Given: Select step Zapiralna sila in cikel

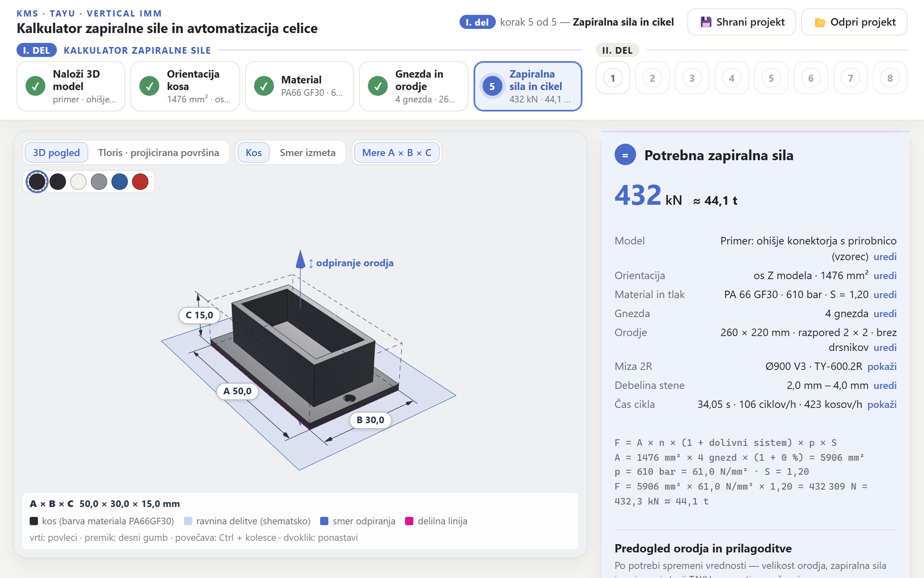Looking at the screenshot, I should coord(528,86).
